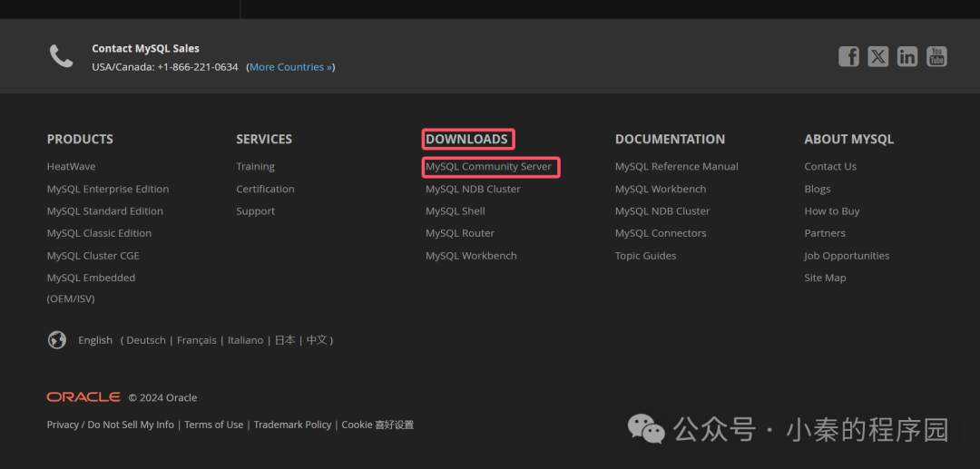The height and width of the screenshot is (469, 980).
Task: Go to HeatWave product page
Action: pyautogui.click(x=72, y=167)
